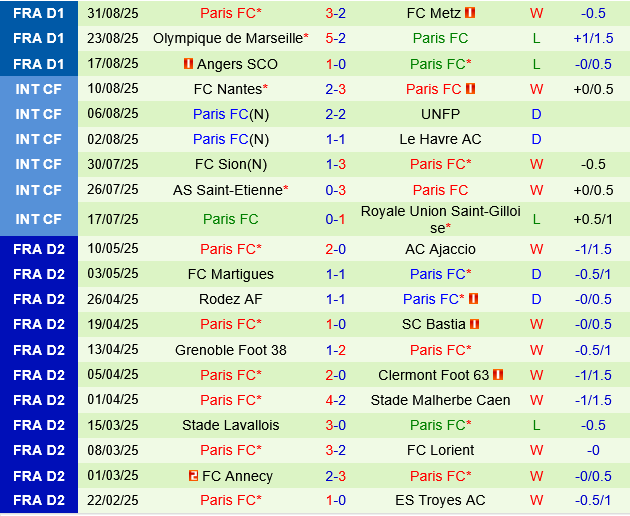This screenshot has height=516, width=630.
Task: Click the 5-2 match score
Action: (x=336, y=39)
